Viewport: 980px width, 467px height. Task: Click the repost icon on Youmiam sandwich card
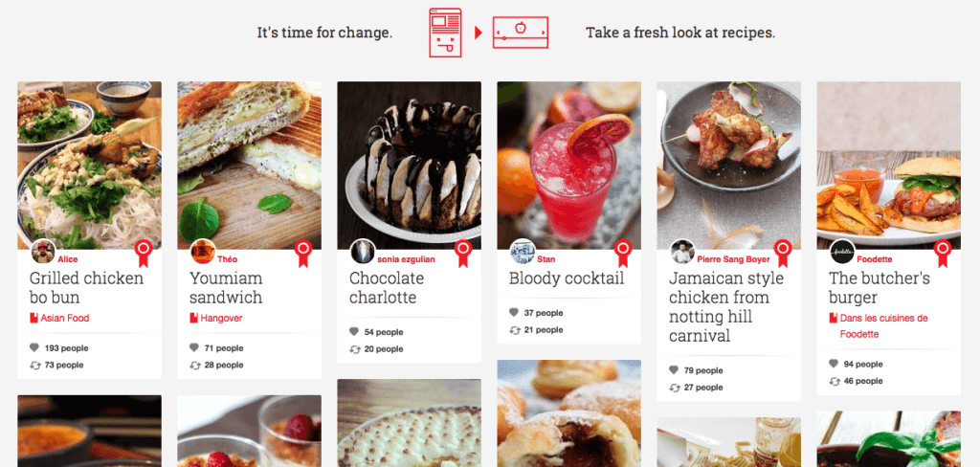point(194,366)
